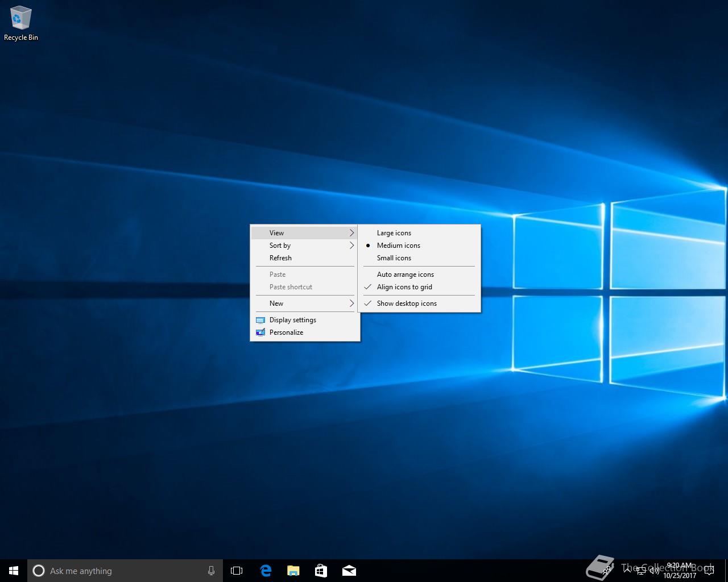Enable Auto arrange icons
The image size is (728, 582).
point(405,275)
